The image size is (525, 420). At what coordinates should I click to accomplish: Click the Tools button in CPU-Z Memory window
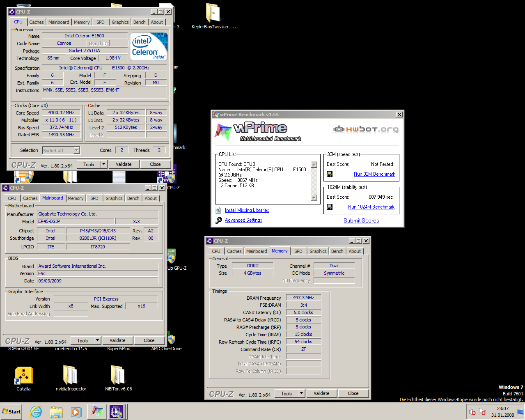pos(287,393)
